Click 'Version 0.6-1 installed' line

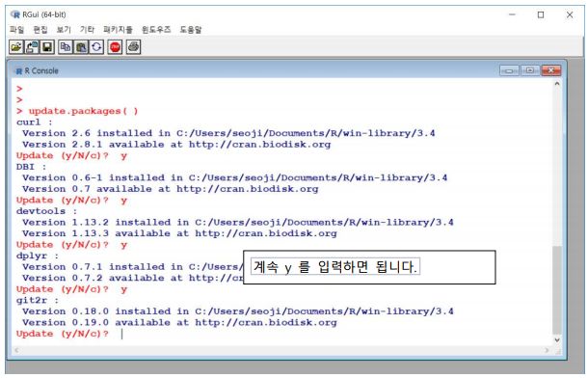235,177
